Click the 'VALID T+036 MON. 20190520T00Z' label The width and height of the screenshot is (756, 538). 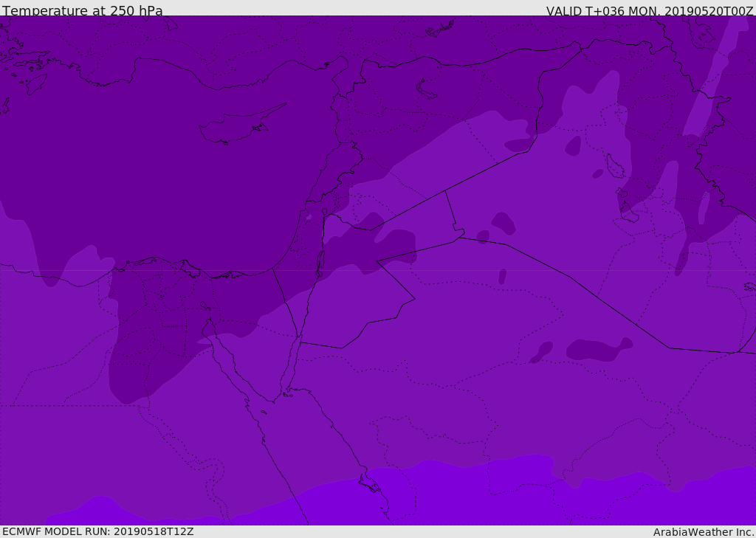click(x=650, y=10)
